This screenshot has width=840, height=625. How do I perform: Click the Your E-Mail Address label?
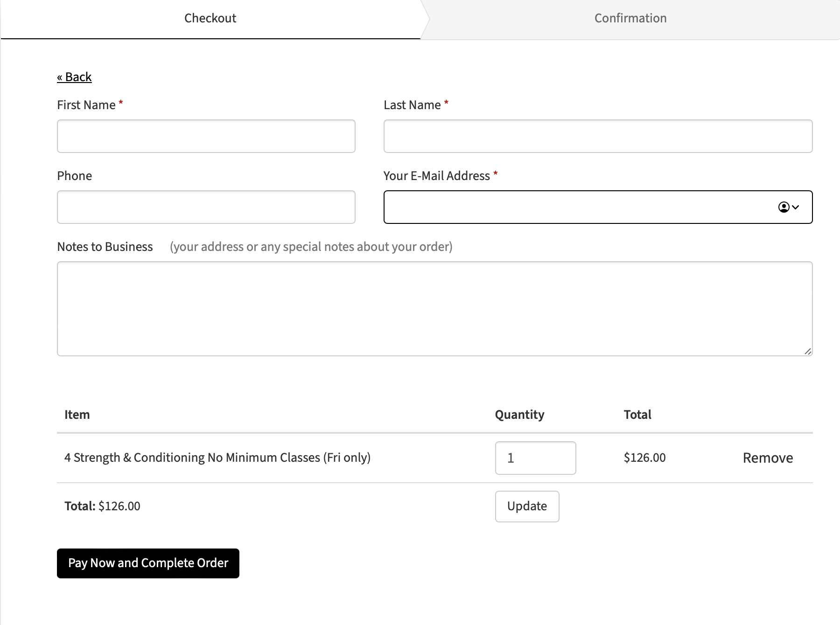tap(436, 176)
